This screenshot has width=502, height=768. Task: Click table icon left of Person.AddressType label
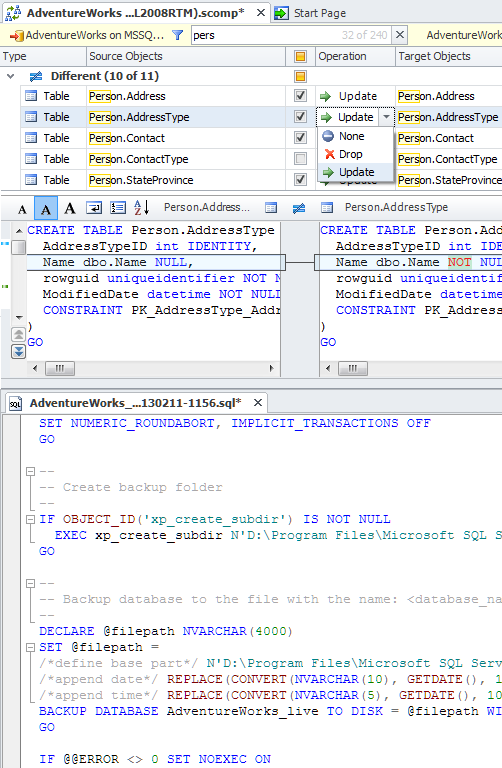327,208
